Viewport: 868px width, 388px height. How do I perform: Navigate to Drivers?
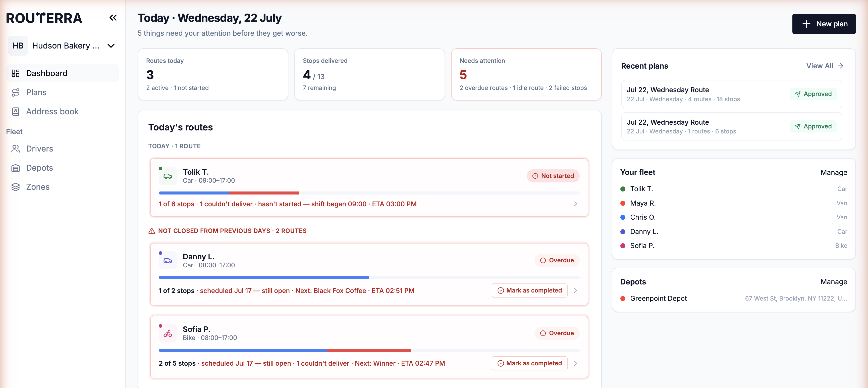point(62,149)
